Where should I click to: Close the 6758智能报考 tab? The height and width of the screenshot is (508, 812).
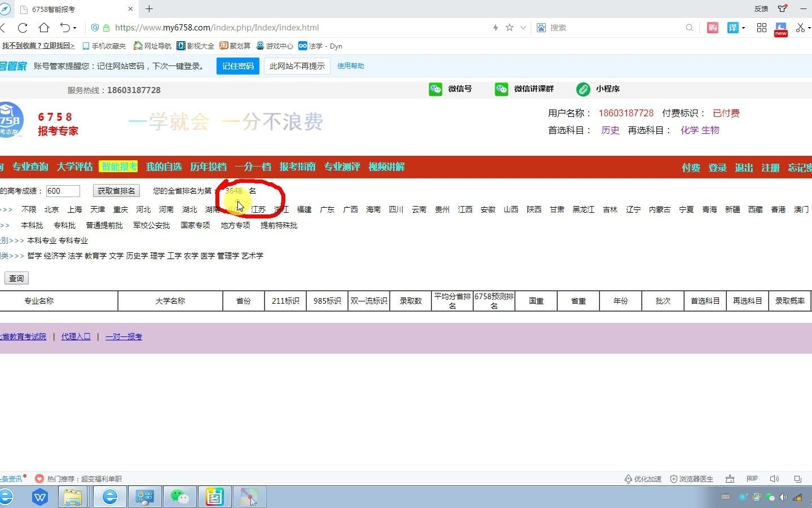(131, 9)
